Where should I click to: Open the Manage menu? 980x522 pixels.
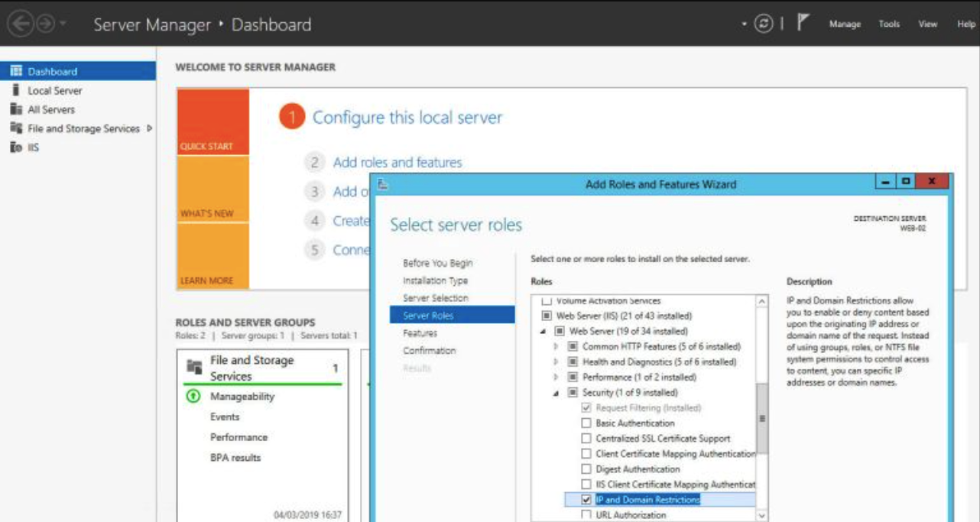(845, 24)
